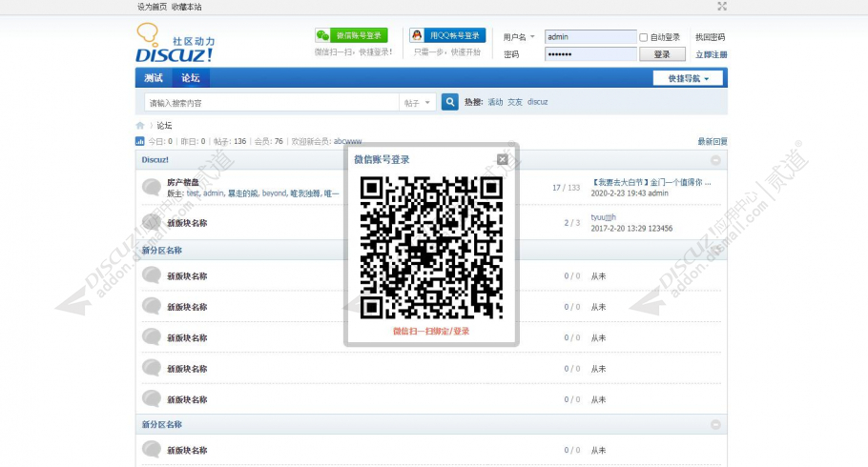Focus the username field containing admin
The width and height of the screenshot is (868, 467).
pos(590,37)
